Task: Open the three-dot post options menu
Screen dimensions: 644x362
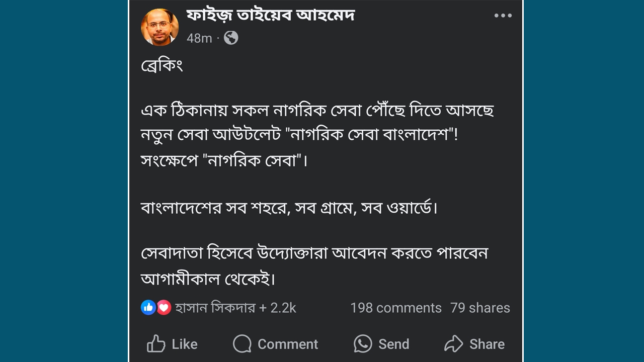Action: pyautogui.click(x=503, y=16)
